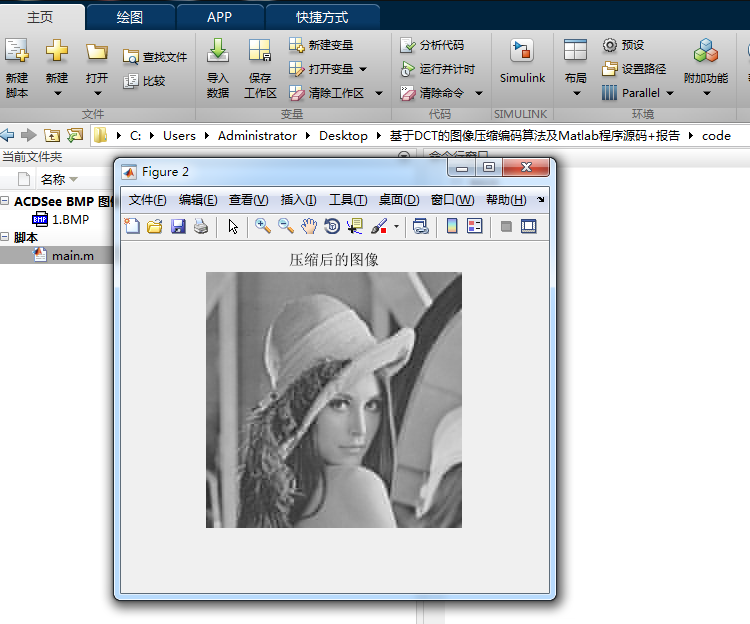The image size is (750, 624).
Task: Click Administrator in the path bar
Action: point(257,136)
